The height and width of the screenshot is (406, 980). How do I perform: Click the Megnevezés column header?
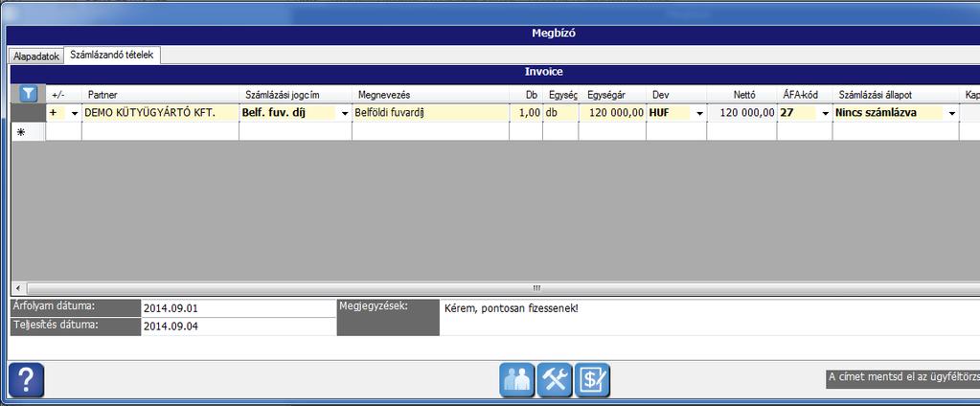pos(430,95)
